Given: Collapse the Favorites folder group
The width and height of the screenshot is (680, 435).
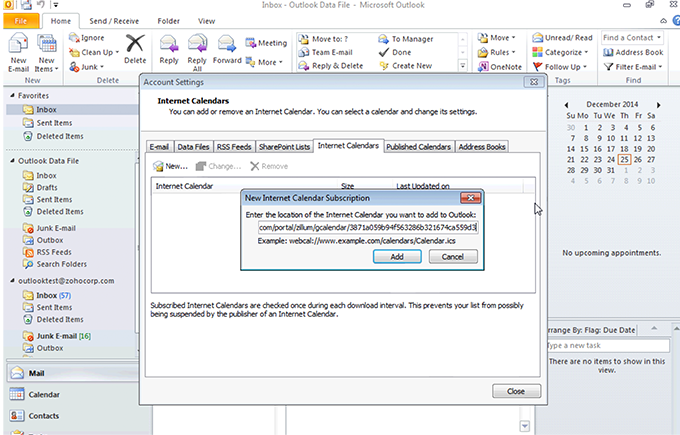Looking at the screenshot, I should click(12, 95).
